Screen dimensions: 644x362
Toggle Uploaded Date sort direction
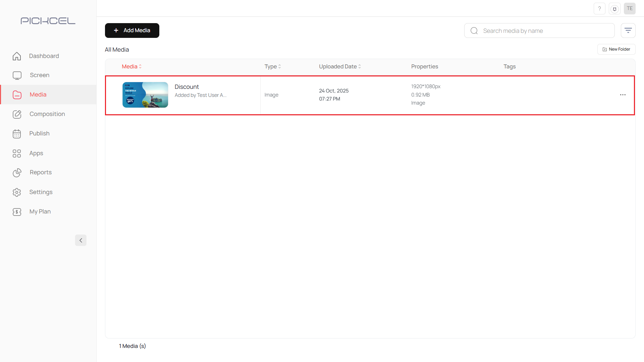pos(360,66)
